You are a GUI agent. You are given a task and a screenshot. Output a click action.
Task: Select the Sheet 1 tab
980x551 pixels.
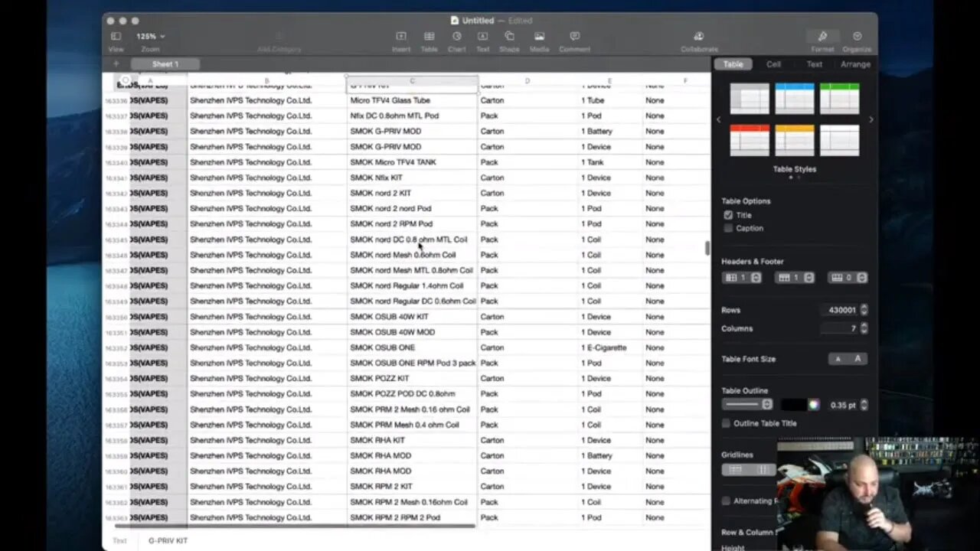165,64
